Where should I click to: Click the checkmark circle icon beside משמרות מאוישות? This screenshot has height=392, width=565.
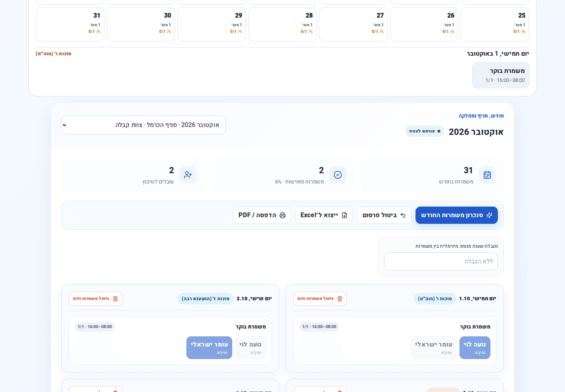pyautogui.click(x=338, y=175)
